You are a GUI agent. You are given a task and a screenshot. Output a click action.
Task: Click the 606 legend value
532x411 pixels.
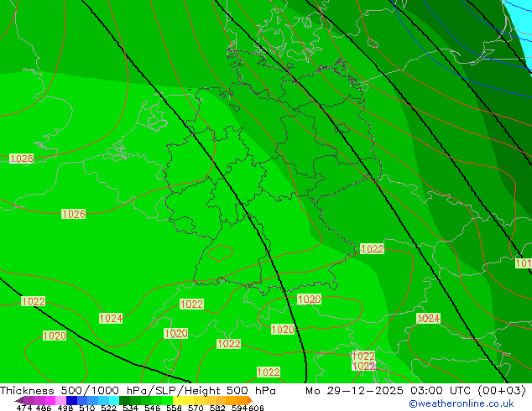[x=255, y=408]
